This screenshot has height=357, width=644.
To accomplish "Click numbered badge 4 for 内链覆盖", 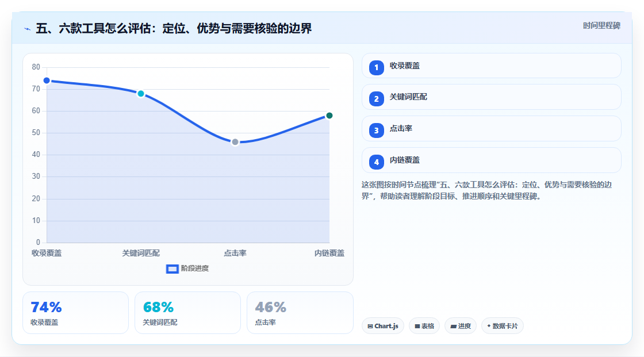I will (x=376, y=162).
